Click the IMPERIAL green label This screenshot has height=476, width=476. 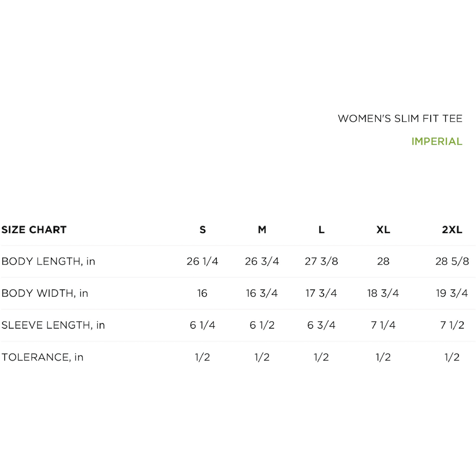437,141
